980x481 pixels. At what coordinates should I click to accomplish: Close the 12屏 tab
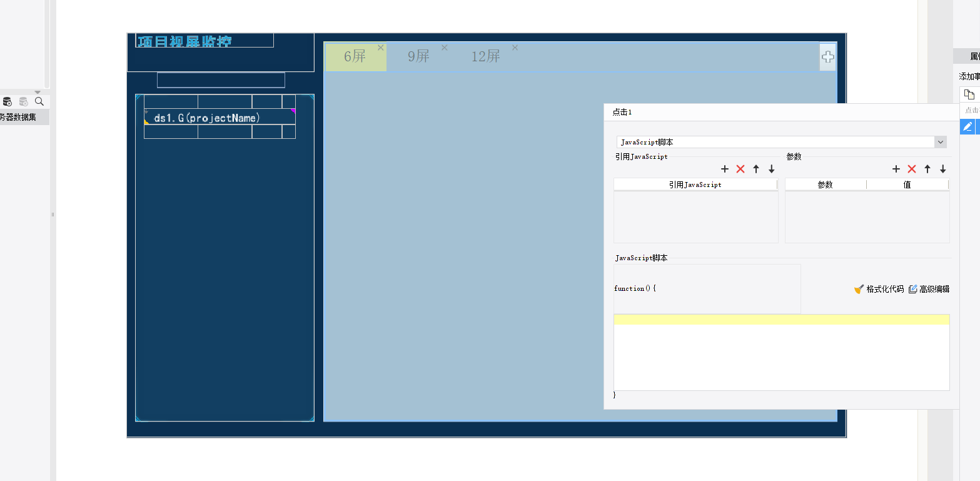pos(515,48)
